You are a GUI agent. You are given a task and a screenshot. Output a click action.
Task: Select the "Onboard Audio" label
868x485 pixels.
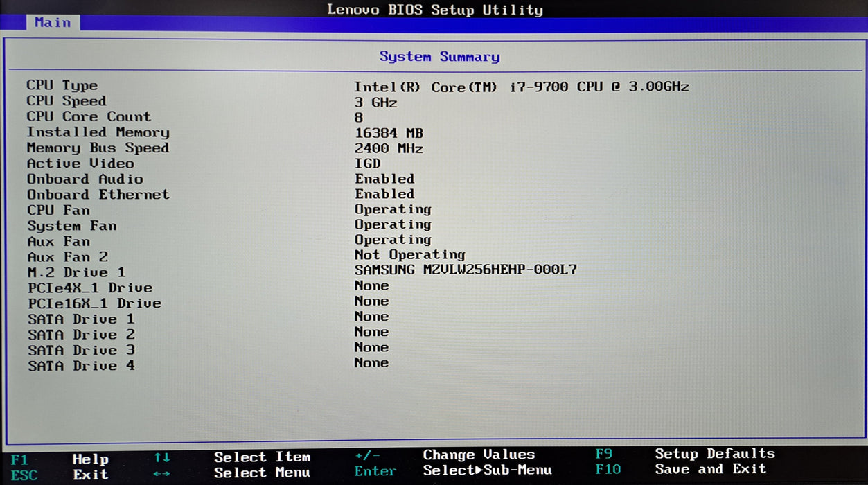[85, 179]
